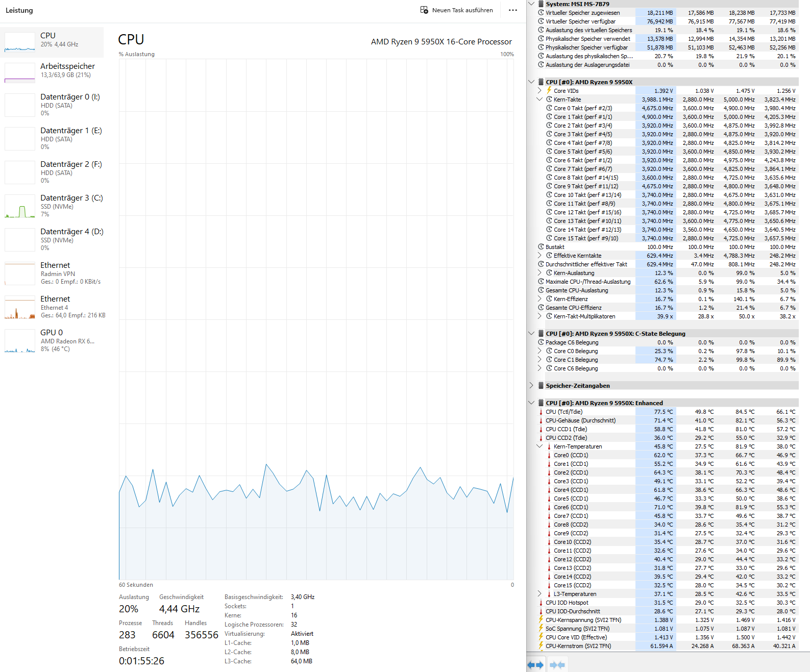Click the clock icon beside Gesamte CPU-Effizienz
810x672 pixels.
coord(541,308)
